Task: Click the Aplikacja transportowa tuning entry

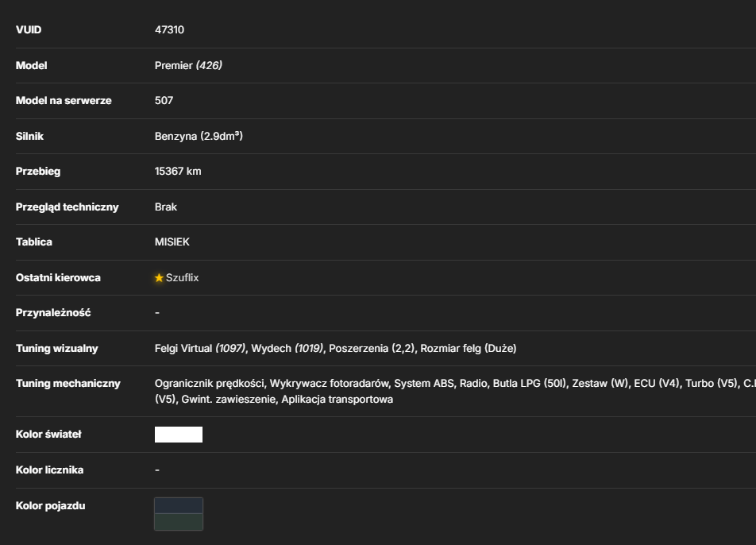Action: point(337,400)
